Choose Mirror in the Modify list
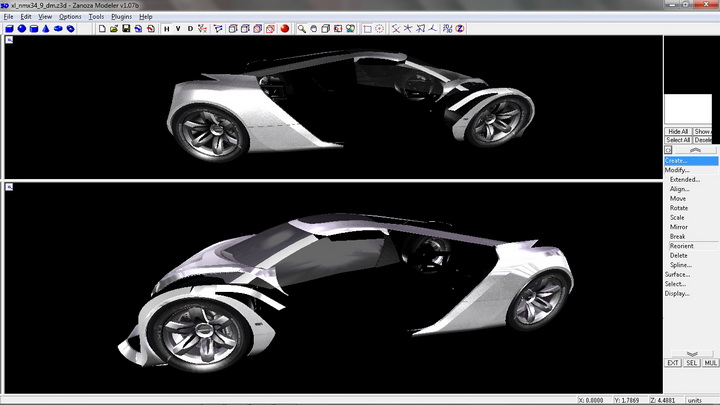Image resolution: width=720 pixels, height=405 pixels. tap(679, 227)
